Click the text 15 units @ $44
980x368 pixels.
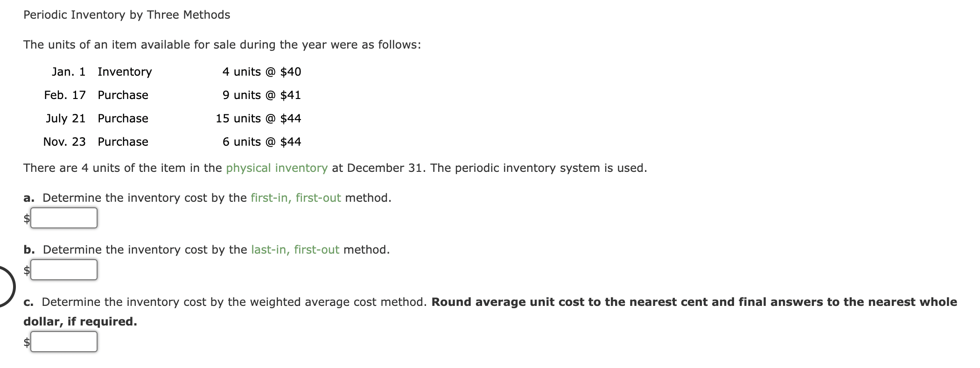click(258, 118)
